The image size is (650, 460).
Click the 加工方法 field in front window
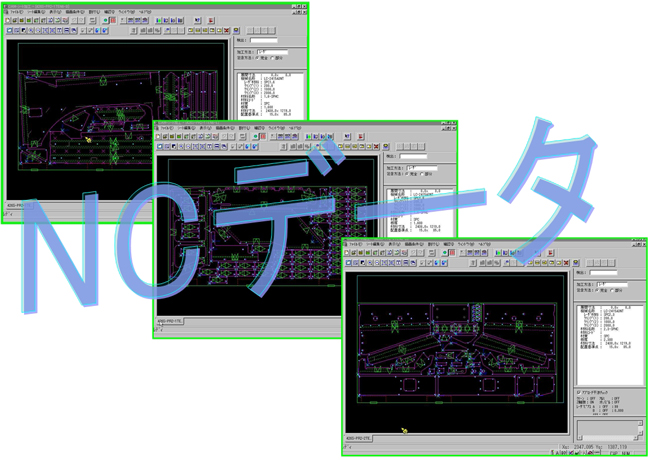click(x=612, y=285)
